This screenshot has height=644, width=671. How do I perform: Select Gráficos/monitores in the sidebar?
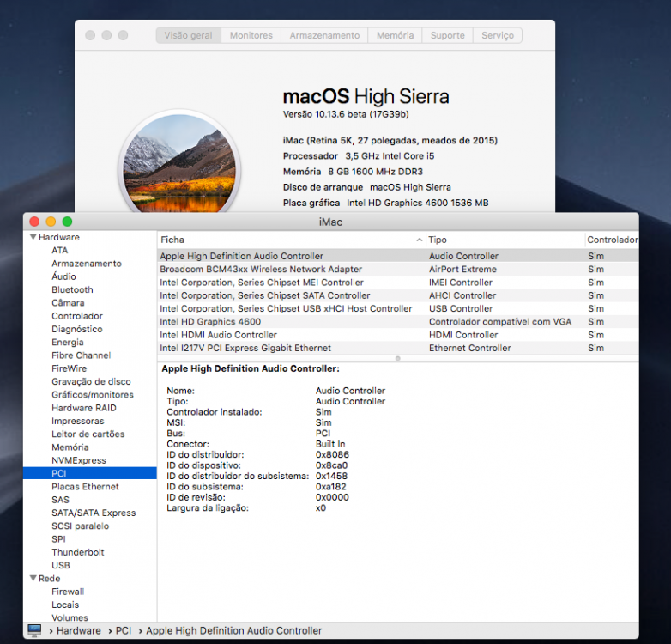93,394
